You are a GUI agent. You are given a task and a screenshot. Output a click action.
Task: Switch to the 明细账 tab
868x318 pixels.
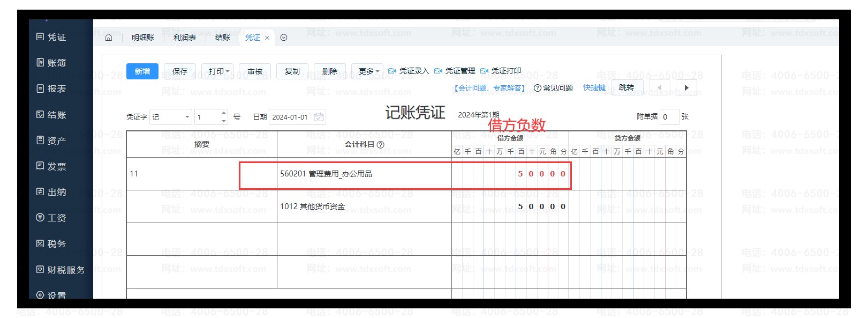(x=142, y=38)
